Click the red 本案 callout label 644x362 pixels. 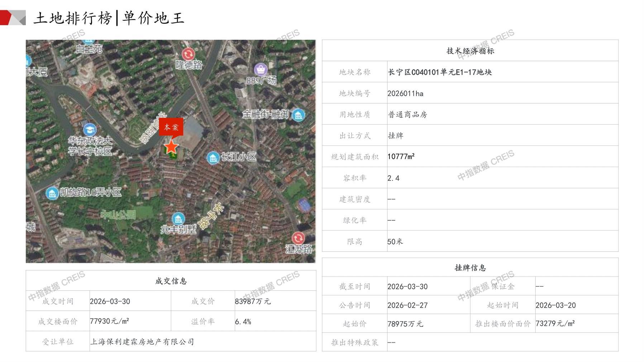(171, 127)
